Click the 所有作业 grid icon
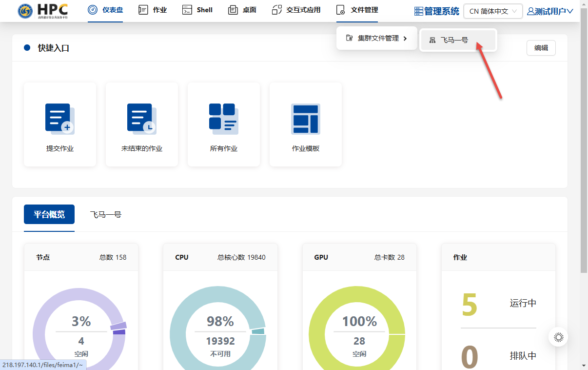 point(223,119)
